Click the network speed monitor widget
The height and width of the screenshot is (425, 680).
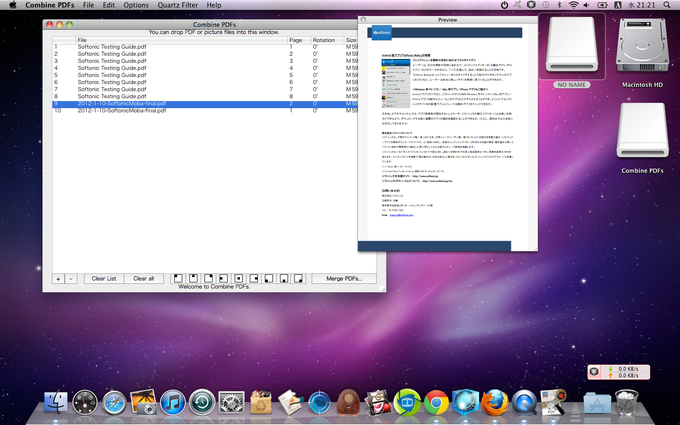[619, 372]
